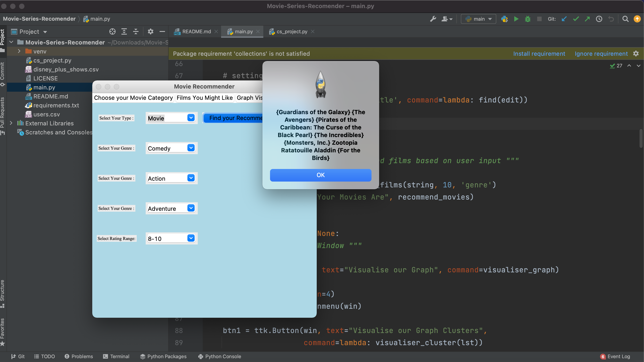Open the 8-10 rating range dropdown
Screen dimensions: 644x362
click(191, 238)
